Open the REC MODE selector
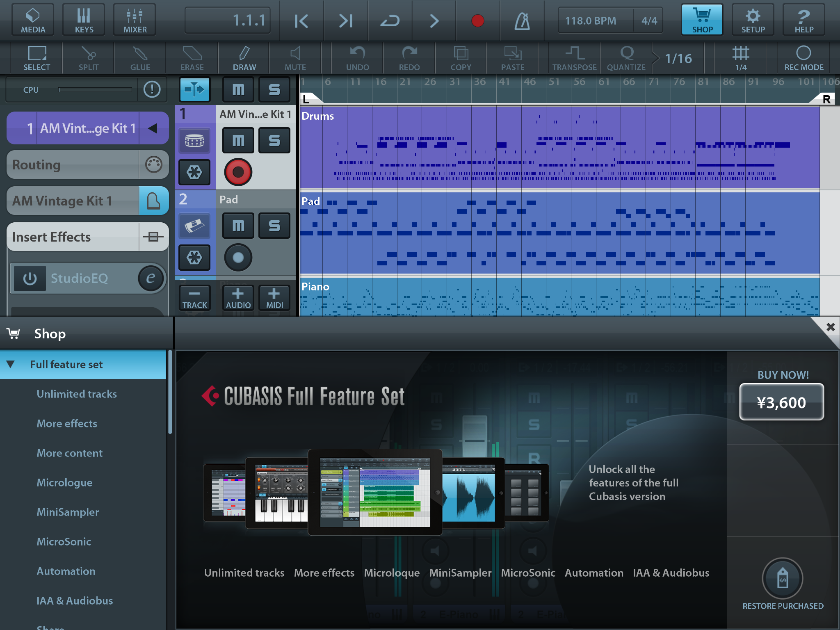Image resolution: width=840 pixels, height=630 pixels. point(804,58)
